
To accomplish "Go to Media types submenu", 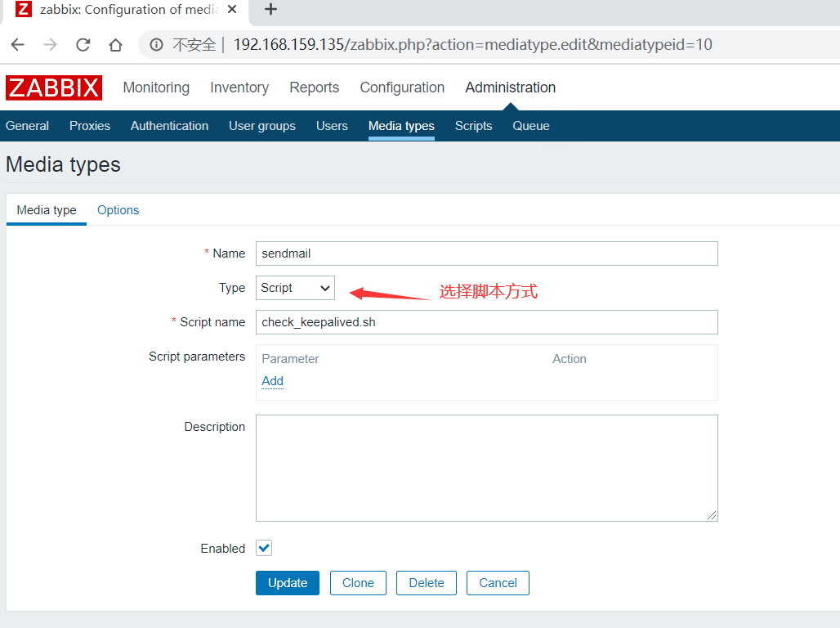I will point(401,126).
